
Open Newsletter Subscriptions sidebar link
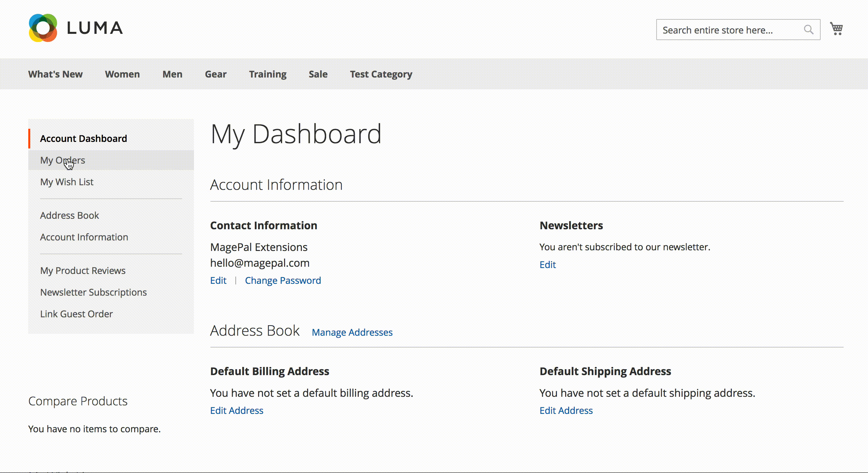pos(93,292)
